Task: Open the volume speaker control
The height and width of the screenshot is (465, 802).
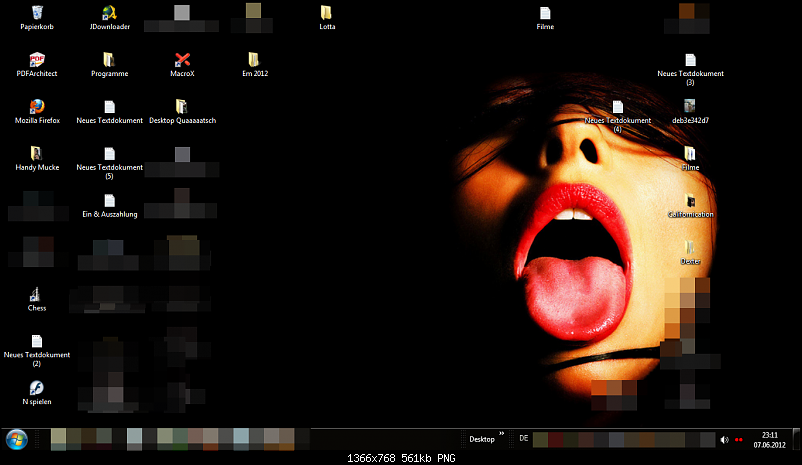Action: [x=724, y=439]
